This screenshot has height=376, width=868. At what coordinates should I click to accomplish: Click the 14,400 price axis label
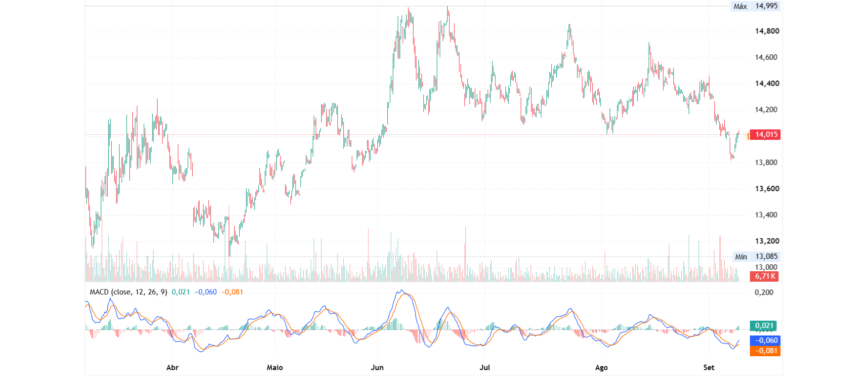(x=767, y=84)
